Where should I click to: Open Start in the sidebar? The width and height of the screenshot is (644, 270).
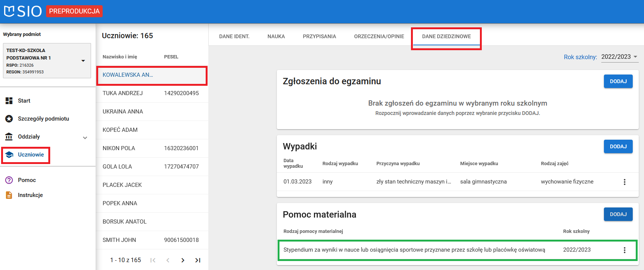(24, 101)
